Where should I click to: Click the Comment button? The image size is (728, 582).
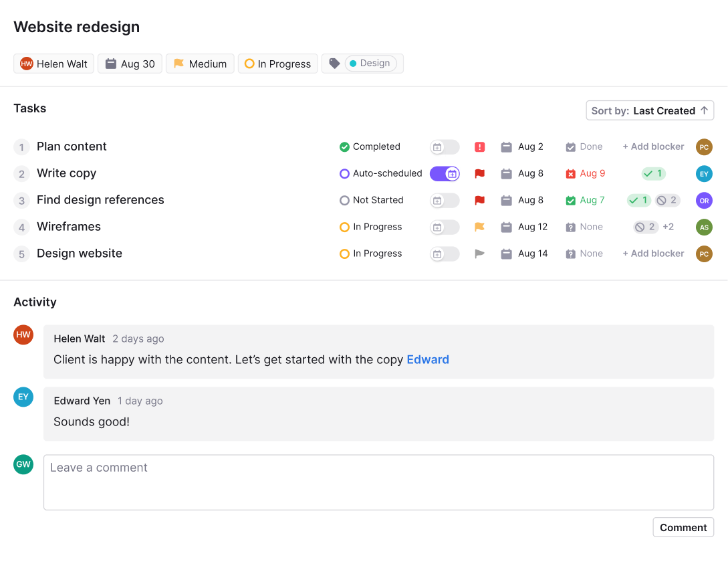683,527
